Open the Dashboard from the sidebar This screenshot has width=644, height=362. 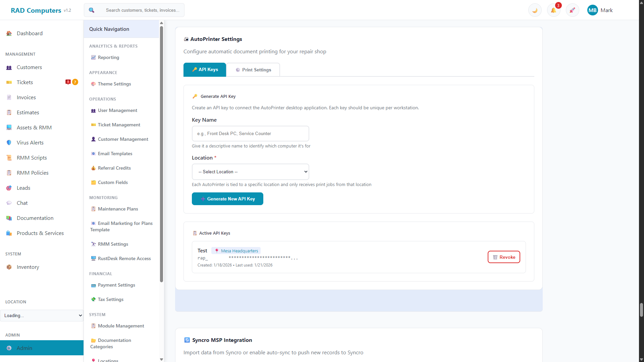(x=30, y=33)
